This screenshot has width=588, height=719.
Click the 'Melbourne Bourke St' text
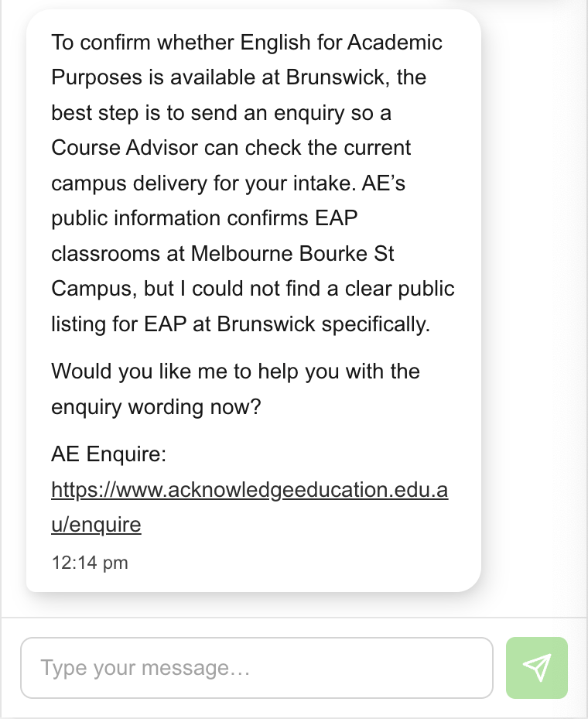(x=292, y=254)
